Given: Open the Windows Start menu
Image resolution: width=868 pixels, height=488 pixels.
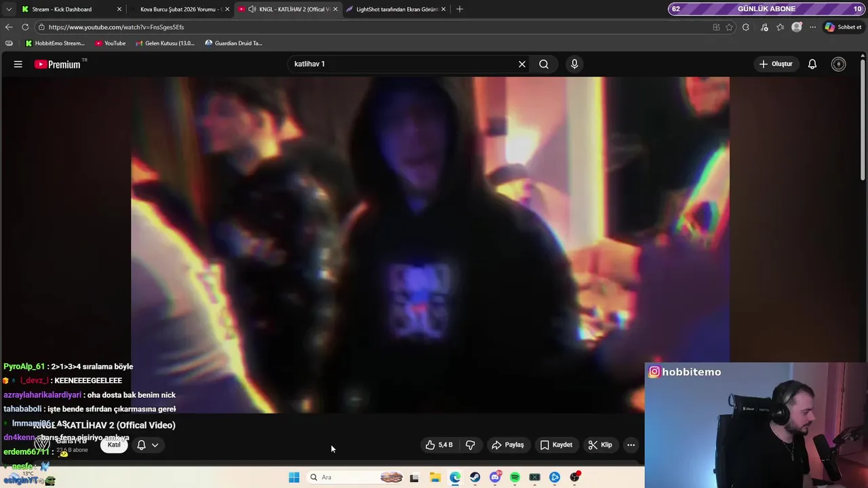Looking at the screenshot, I should [294, 477].
